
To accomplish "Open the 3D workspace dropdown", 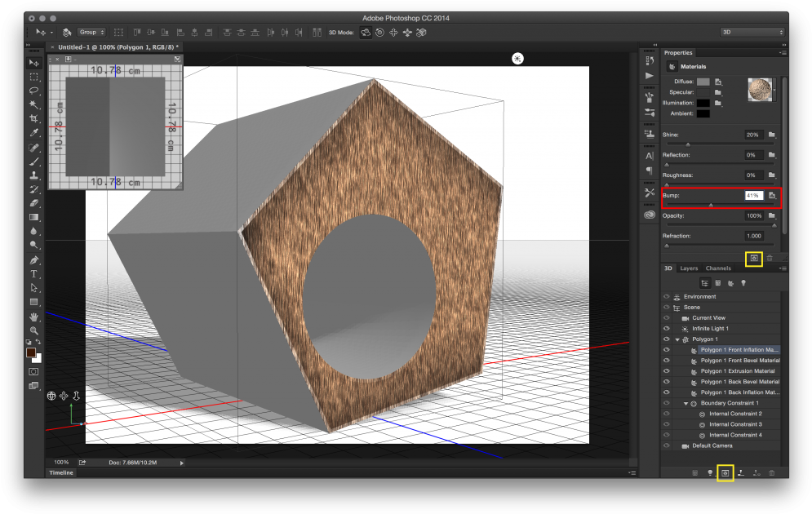I will 751,33.
